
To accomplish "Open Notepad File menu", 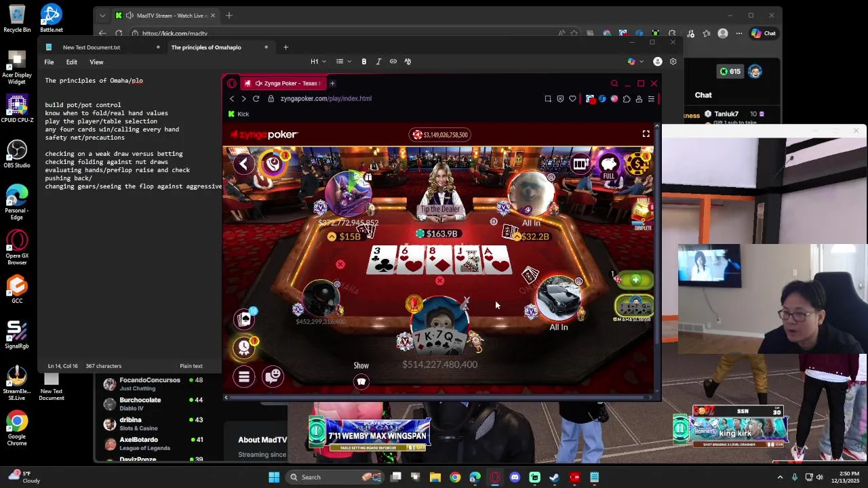I will click(x=49, y=62).
